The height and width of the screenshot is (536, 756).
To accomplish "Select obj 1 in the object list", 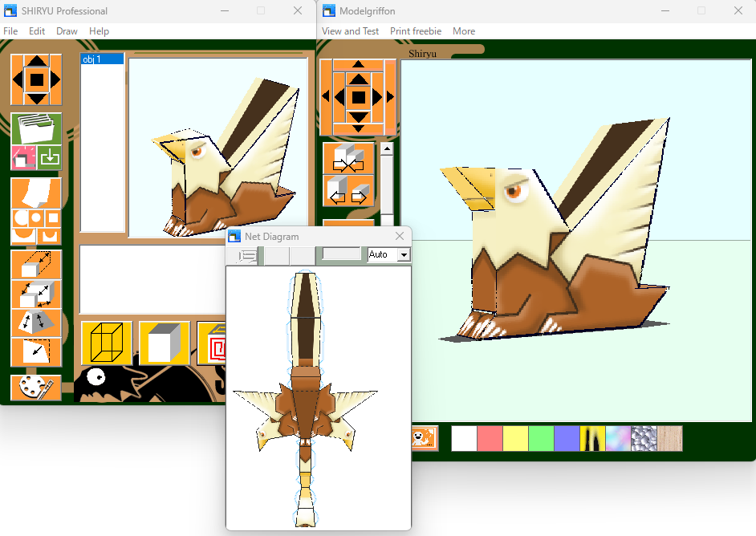I will [102, 59].
